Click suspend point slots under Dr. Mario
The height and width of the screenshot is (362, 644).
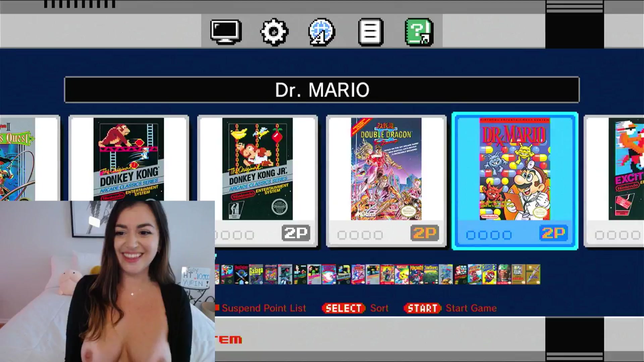point(489,235)
